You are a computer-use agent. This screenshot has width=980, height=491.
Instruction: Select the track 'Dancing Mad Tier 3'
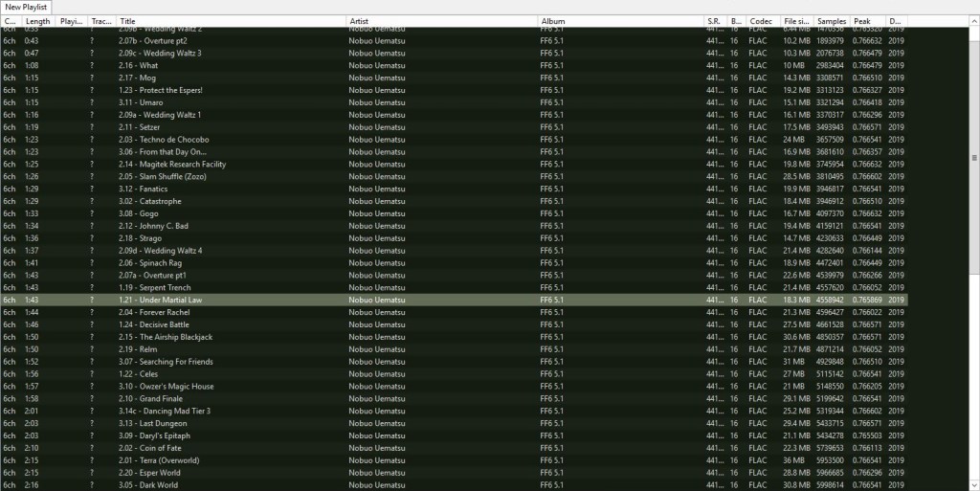pyautogui.click(x=165, y=412)
